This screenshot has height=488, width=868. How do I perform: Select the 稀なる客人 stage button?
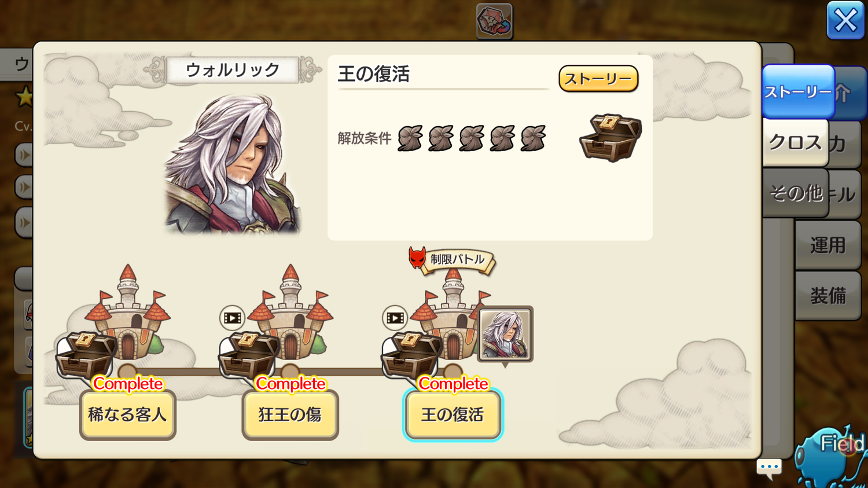127,415
